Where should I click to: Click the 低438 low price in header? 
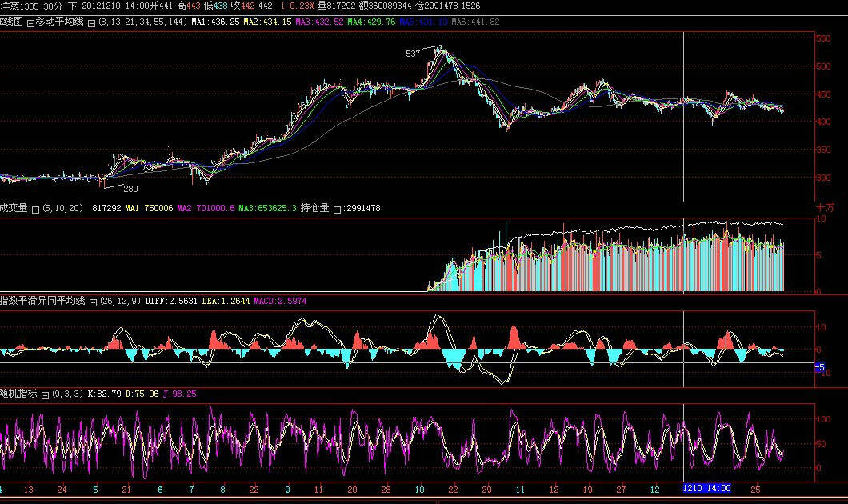[x=215, y=6]
